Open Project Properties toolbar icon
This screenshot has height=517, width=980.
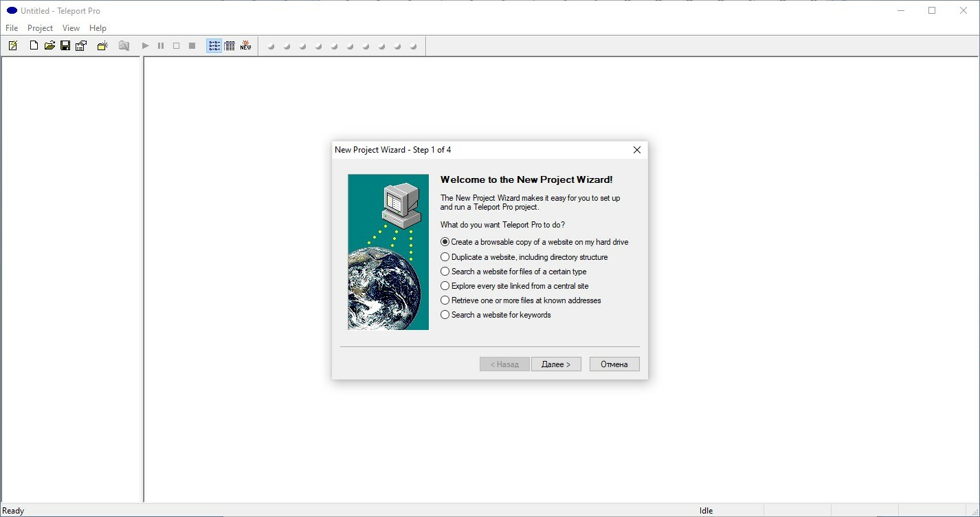[81, 45]
